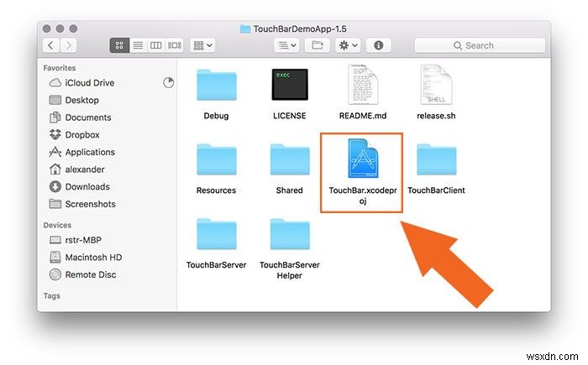
Task: Click the Get Info button
Action: coord(379,45)
